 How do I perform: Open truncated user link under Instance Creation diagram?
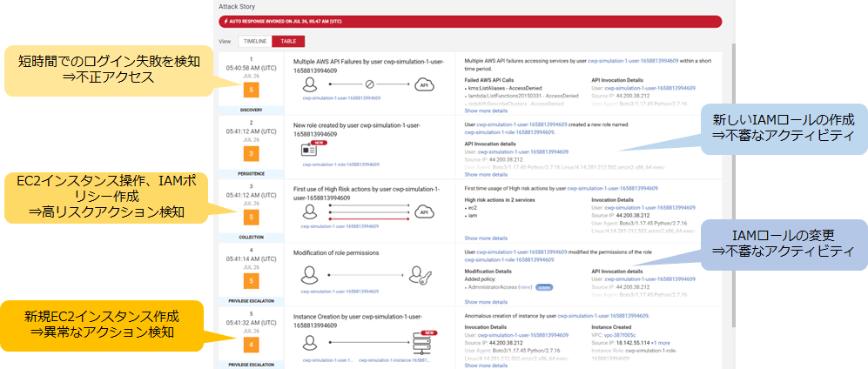coord(328,360)
